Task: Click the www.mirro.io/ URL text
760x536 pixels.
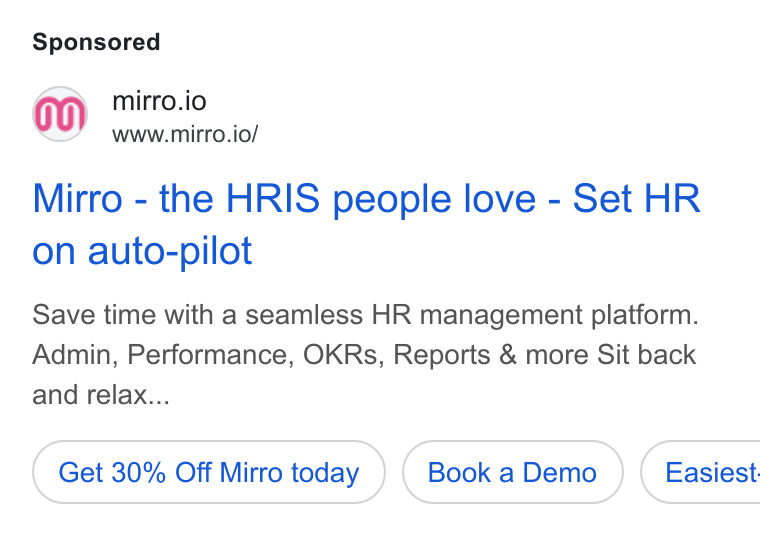Action: (x=185, y=134)
